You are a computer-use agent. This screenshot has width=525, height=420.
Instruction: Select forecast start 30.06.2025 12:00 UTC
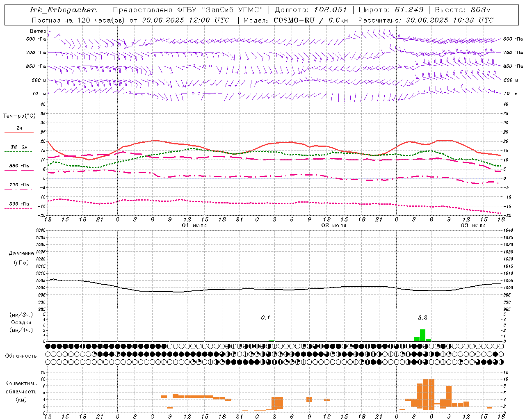pyautogui.click(x=185, y=20)
